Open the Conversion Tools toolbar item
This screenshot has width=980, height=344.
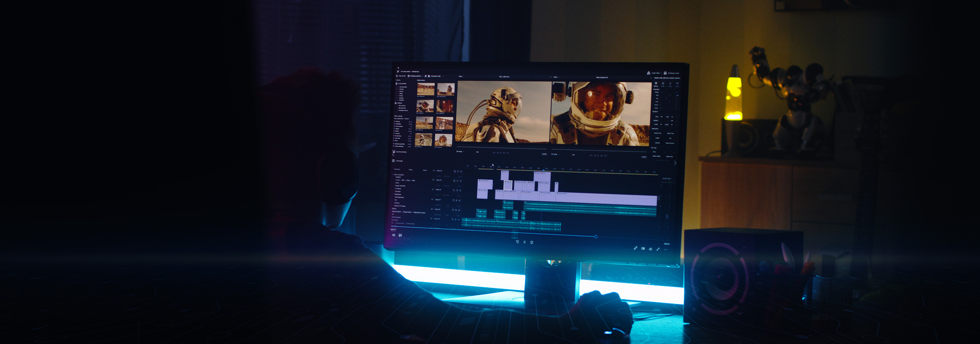(435, 76)
